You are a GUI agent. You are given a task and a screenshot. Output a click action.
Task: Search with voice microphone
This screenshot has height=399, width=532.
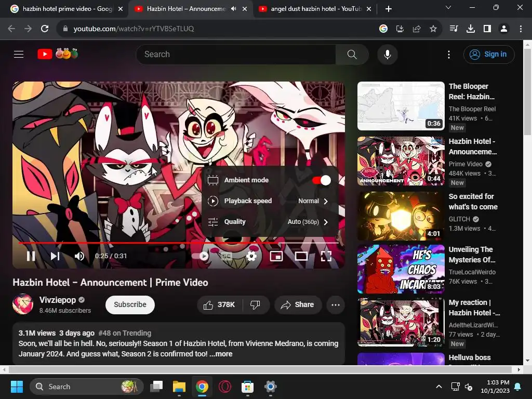pyautogui.click(x=387, y=54)
